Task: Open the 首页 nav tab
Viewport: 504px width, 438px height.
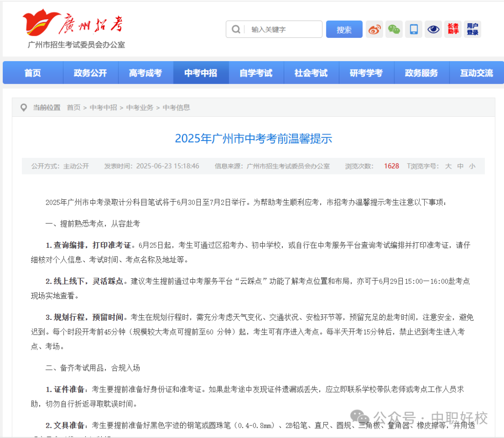Action: click(x=33, y=73)
